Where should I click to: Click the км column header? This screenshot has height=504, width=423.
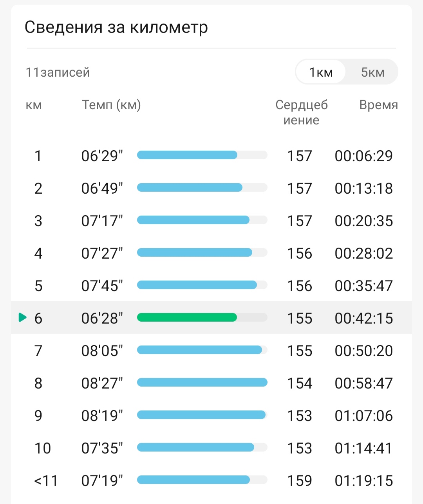point(34,105)
